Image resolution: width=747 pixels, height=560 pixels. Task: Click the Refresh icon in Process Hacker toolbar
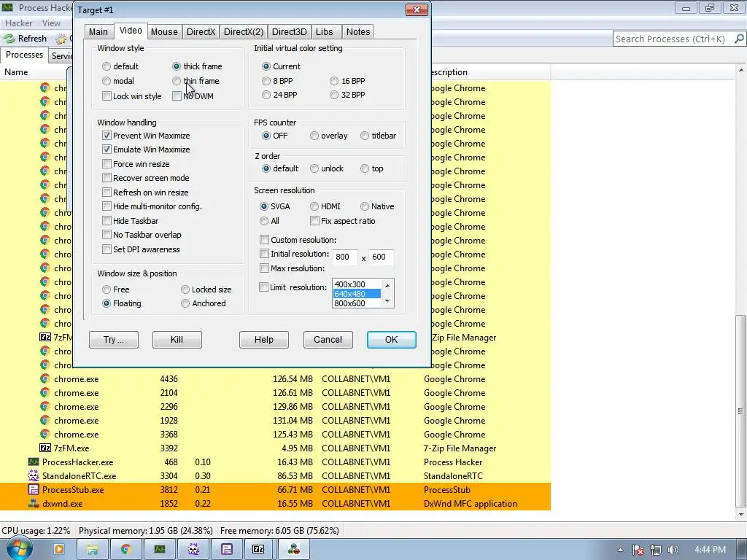[x=9, y=39]
